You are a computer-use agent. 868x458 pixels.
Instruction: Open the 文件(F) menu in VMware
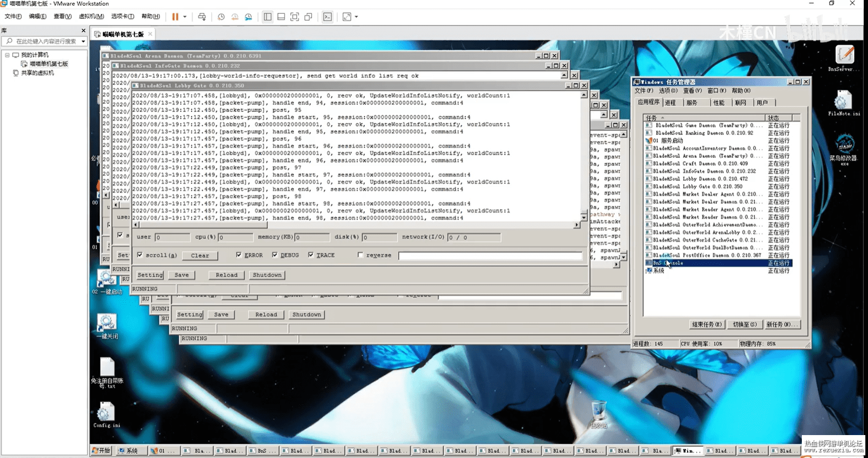tap(13, 17)
